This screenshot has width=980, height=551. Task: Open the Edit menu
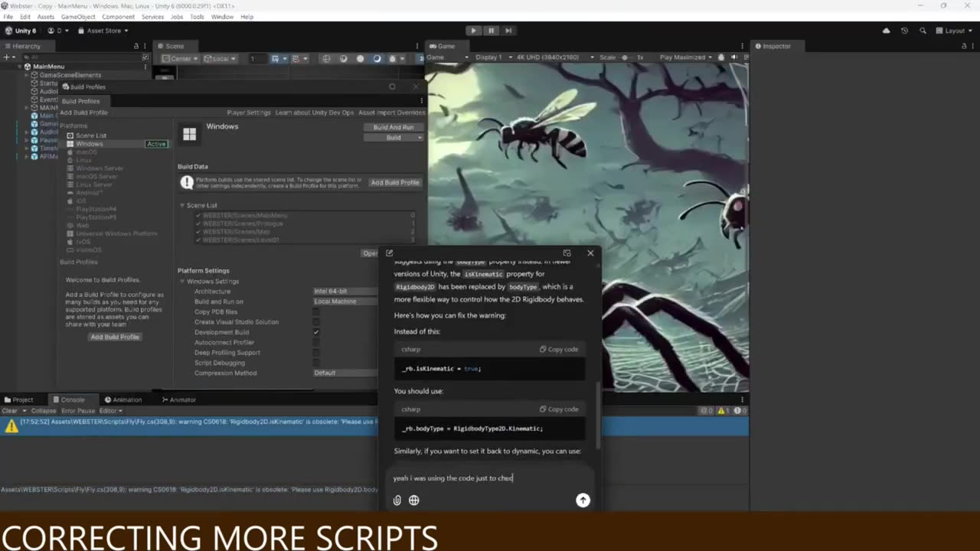click(x=25, y=17)
